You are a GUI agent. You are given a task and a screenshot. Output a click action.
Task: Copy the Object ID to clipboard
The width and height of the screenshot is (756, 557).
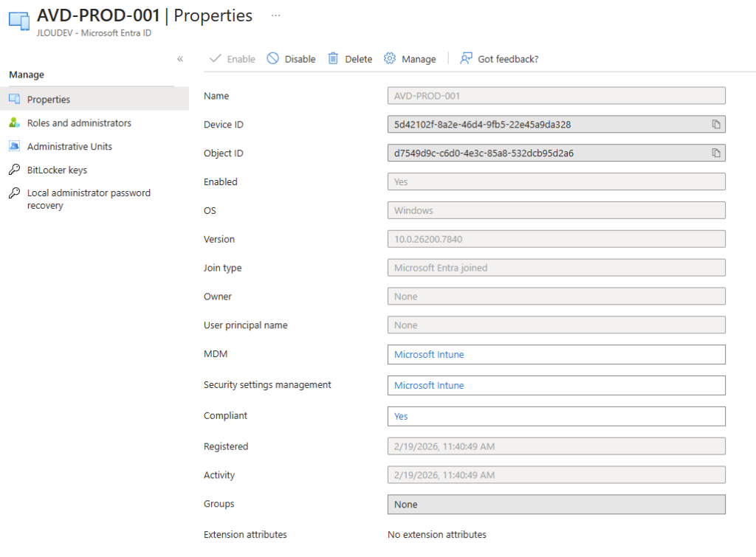(715, 153)
